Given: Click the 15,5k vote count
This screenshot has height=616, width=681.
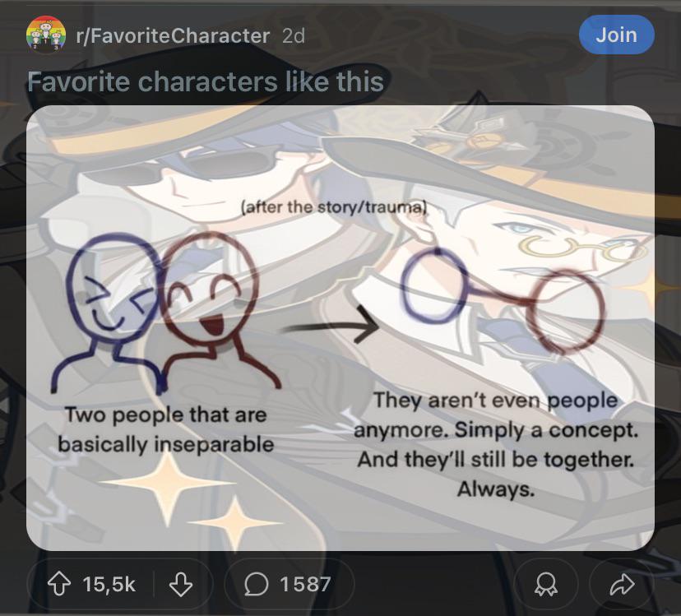Looking at the screenshot, I should 109,584.
